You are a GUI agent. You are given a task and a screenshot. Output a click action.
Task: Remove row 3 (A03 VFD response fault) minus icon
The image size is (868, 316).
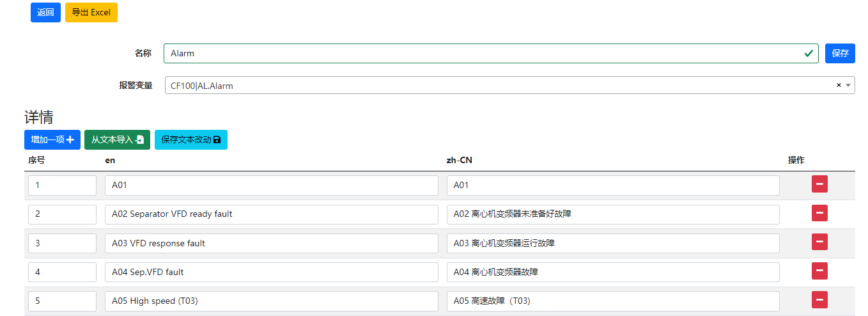tap(819, 242)
